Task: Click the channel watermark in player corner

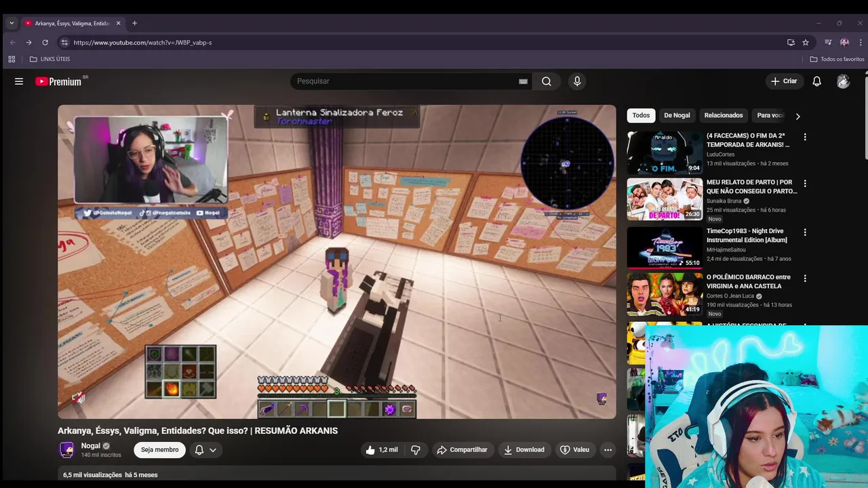Action: (601, 399)
